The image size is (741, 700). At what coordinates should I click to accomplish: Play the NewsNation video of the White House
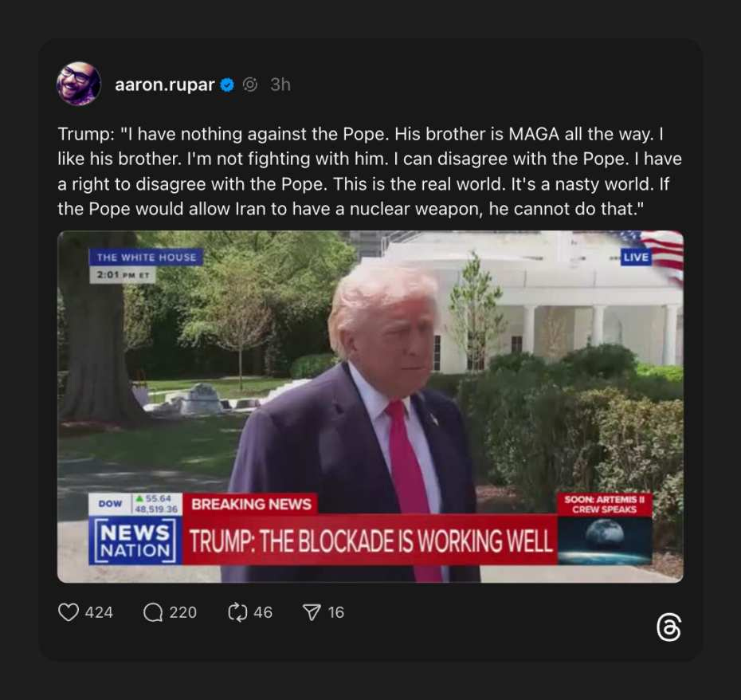click(370, 407)
